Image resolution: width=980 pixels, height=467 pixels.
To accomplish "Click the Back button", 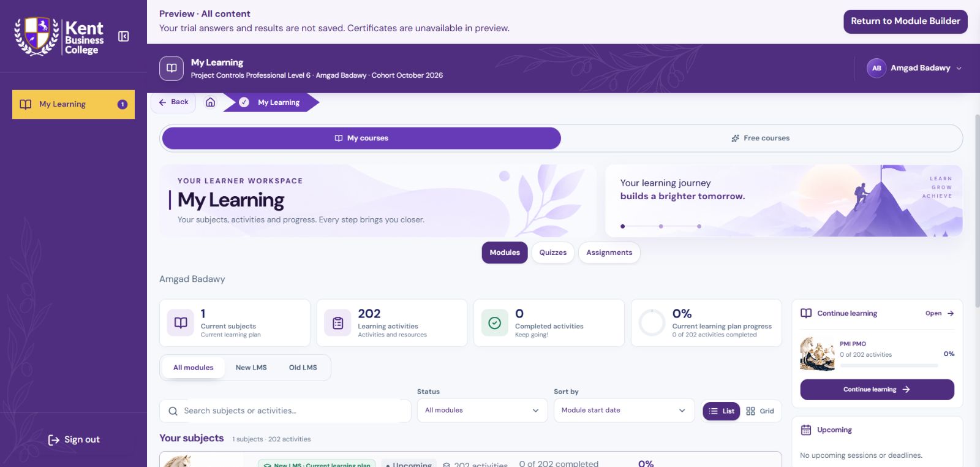I will tap(173, 102).
